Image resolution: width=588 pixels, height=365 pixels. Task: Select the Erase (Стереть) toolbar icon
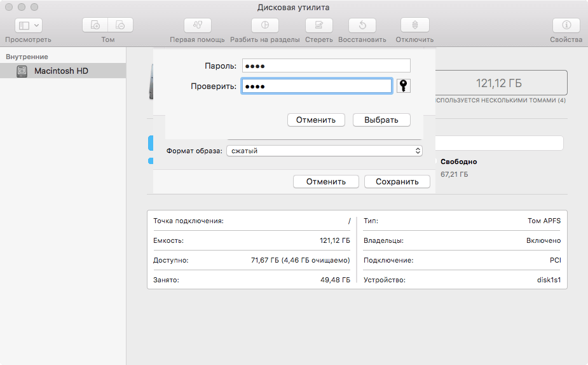pos(318,25)
